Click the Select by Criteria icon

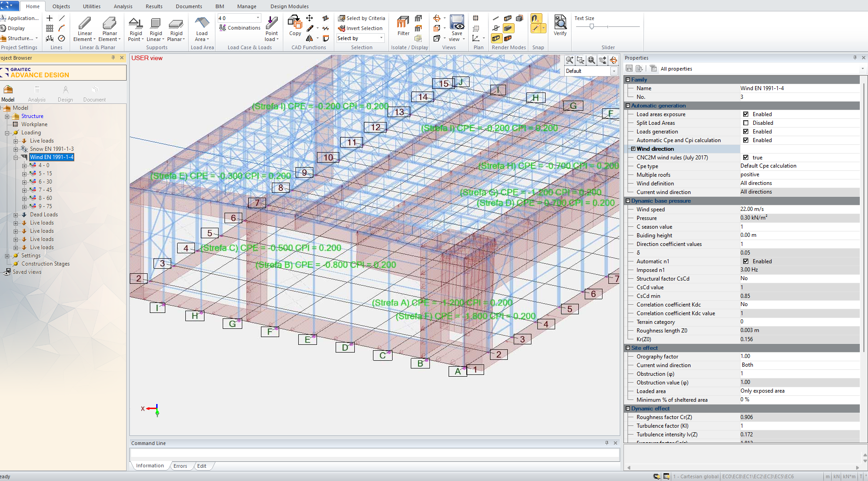coord(342,18)
